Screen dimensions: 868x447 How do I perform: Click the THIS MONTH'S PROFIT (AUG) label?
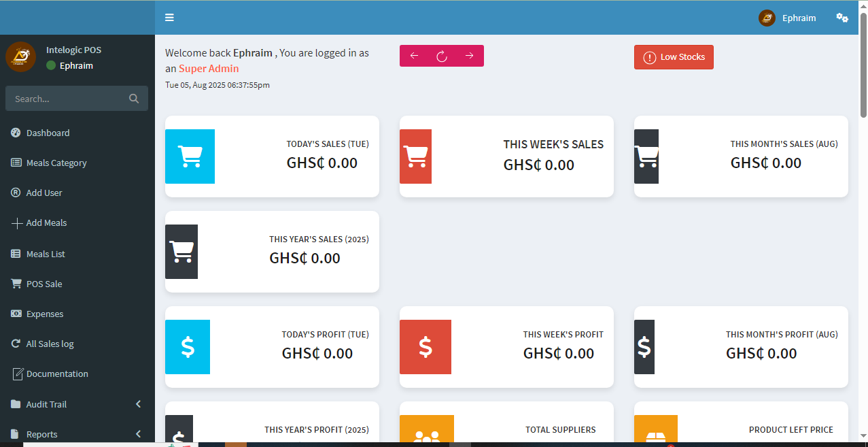click(x=782, y=335)
